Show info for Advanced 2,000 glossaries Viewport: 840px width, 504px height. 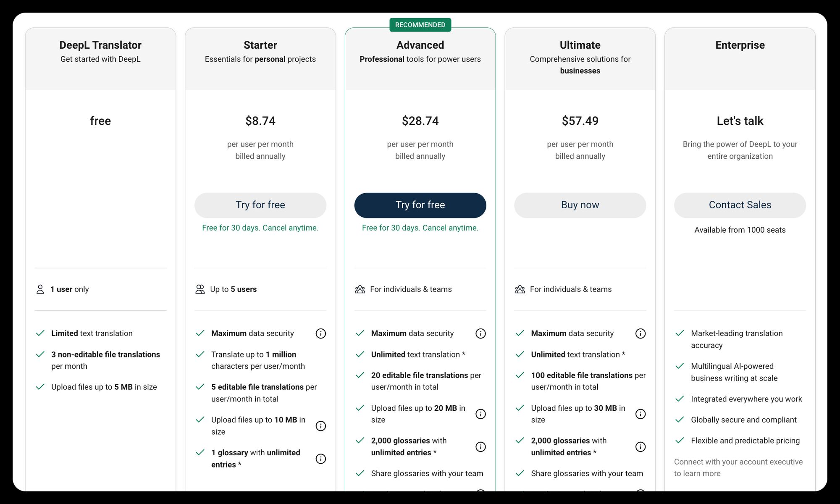tap(480, 447)
